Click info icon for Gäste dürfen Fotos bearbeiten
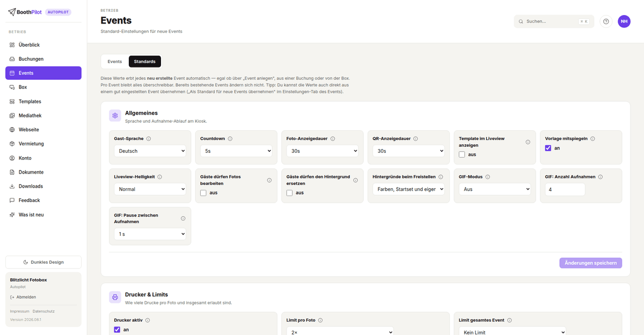 tap(269, 180)
